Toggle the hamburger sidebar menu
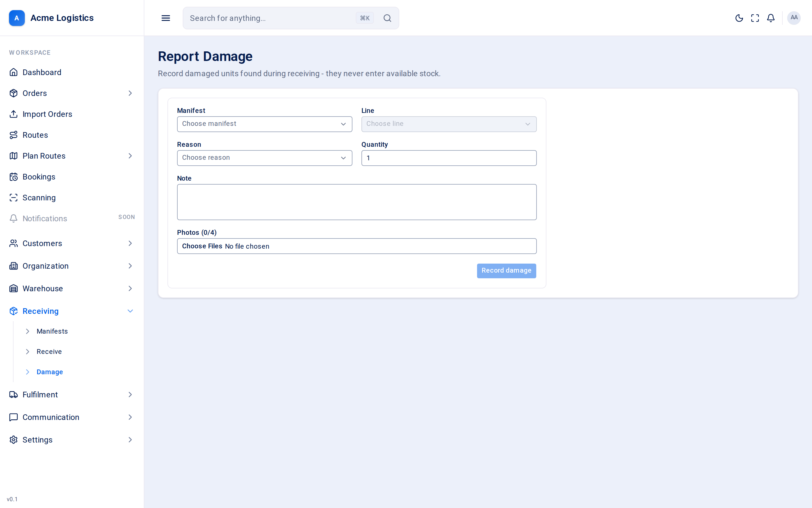The width and height of the screenshot is (812, 508). pyautogui.click(x=166, y=18)
